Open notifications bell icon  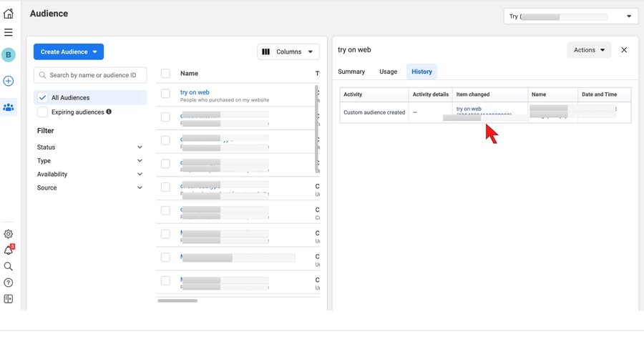(9, 250)
